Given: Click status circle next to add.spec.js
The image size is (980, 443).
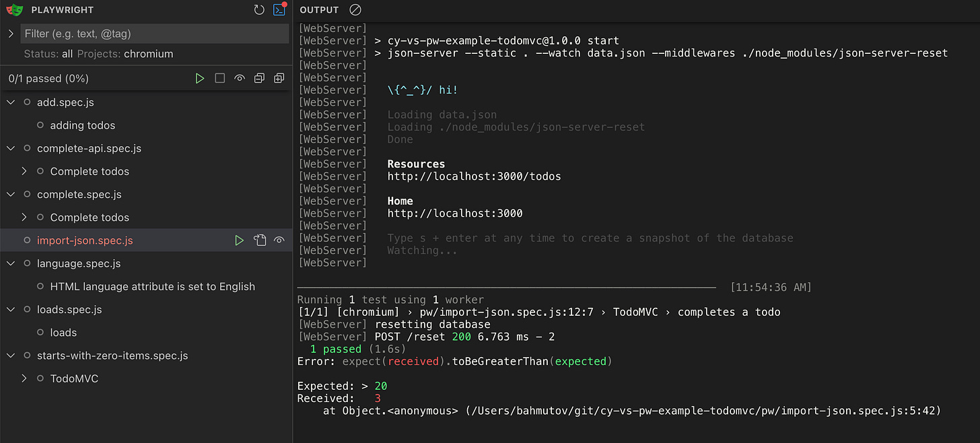Looking at the screenshot, I should click(x=27, y=102).
